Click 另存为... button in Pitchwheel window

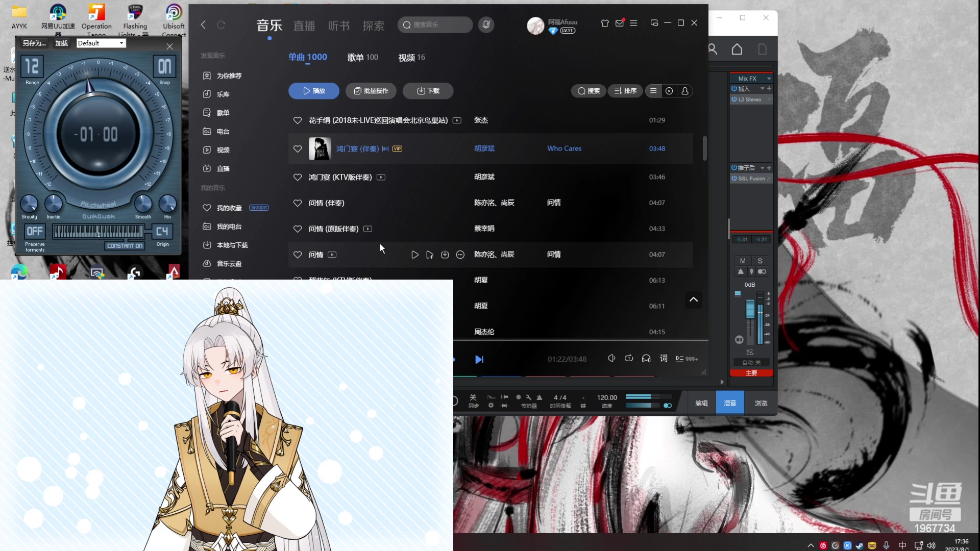(x=34, y=43)
